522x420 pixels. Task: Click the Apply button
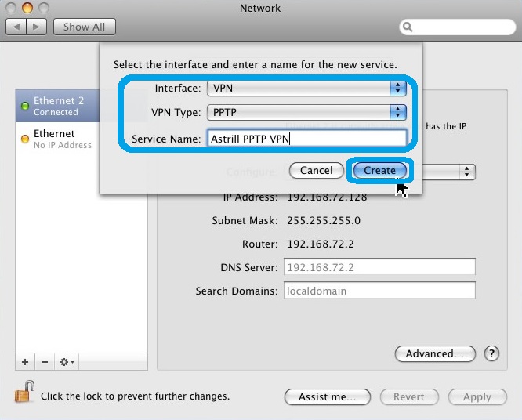pos(477,397)
